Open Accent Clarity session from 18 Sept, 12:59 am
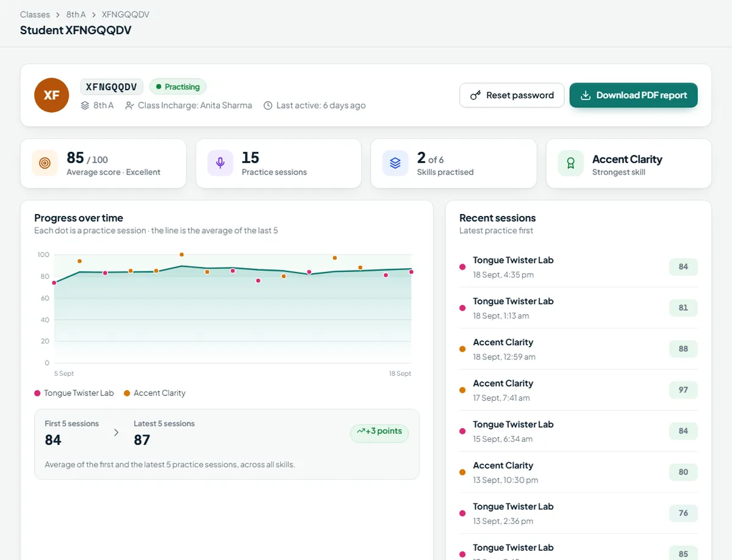Screen dimensions: 732x560 [578, 349]
